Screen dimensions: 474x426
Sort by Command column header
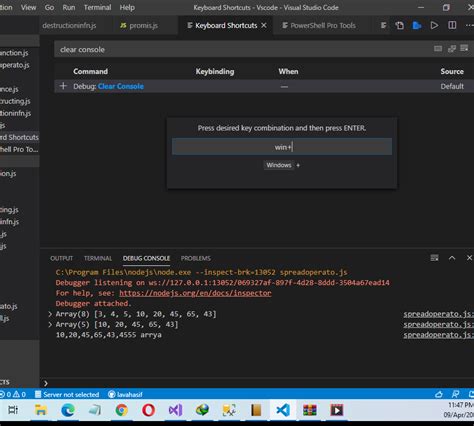pos(90,71)
